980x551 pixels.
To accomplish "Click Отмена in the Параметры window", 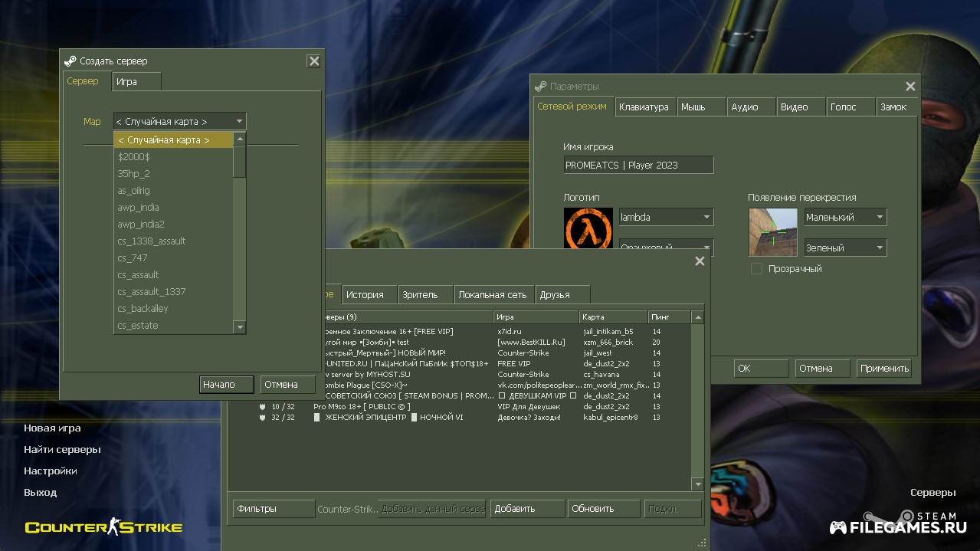I will point(822,368).
